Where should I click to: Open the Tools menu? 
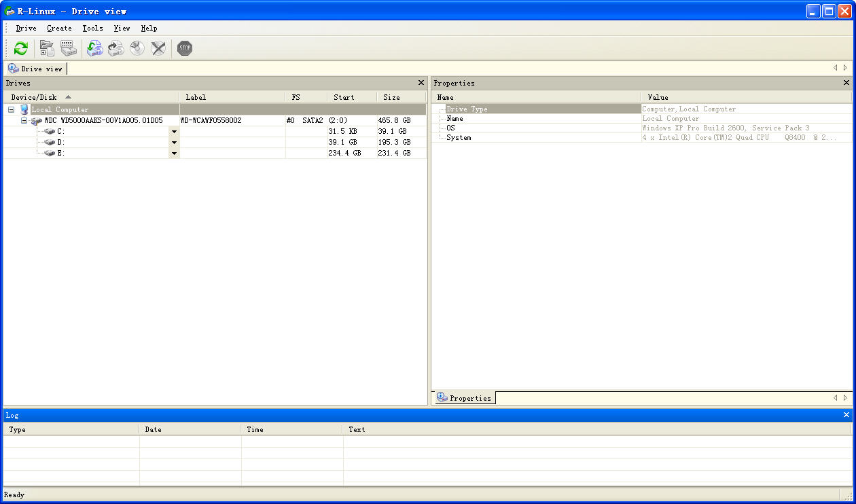tap(92, 29)
